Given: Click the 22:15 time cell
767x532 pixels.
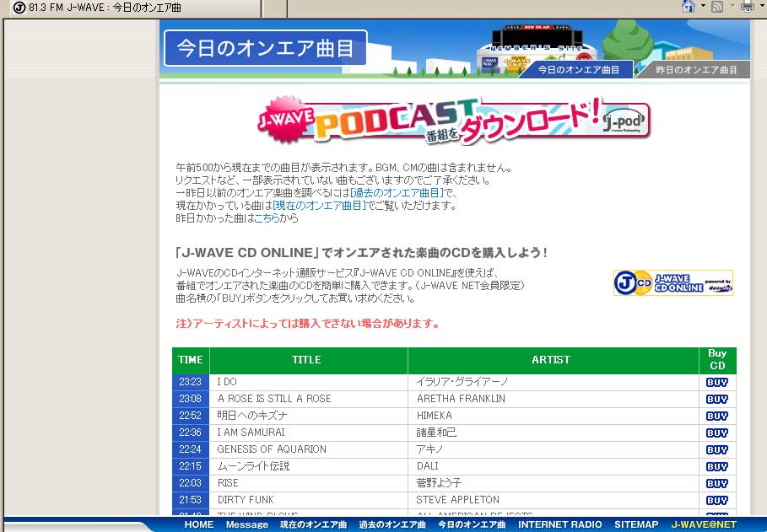Looking at the screenshot, I should click(191, 466).
